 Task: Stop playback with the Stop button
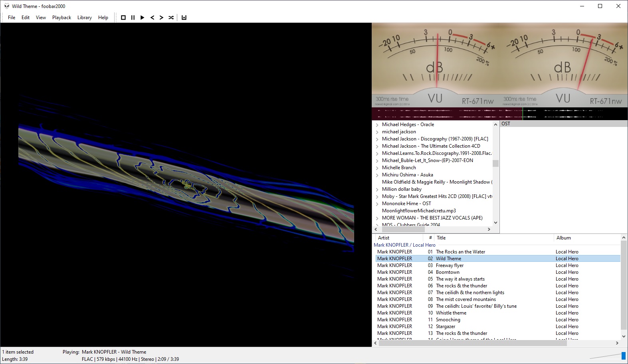[123, 18]
